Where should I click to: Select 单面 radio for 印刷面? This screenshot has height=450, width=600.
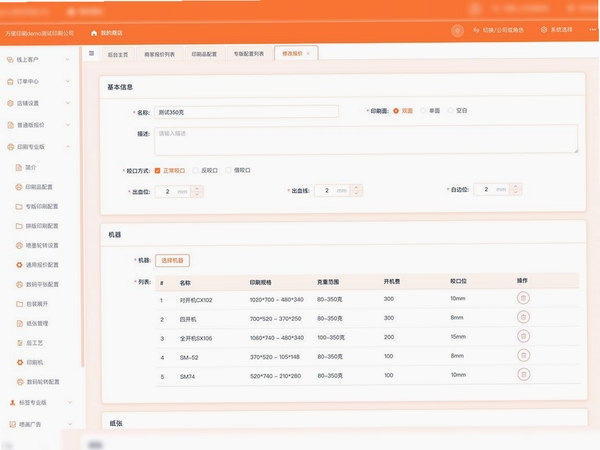coord(423,111)
